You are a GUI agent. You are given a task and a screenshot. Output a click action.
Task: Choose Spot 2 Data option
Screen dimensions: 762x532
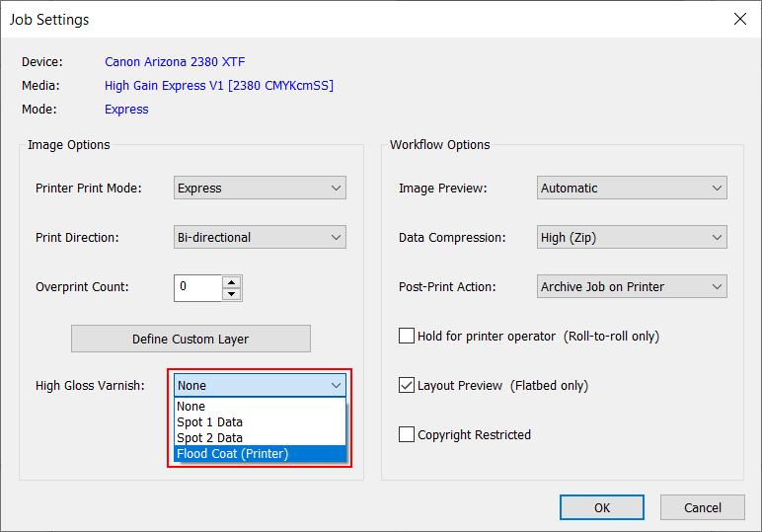(x=260, y=437)
